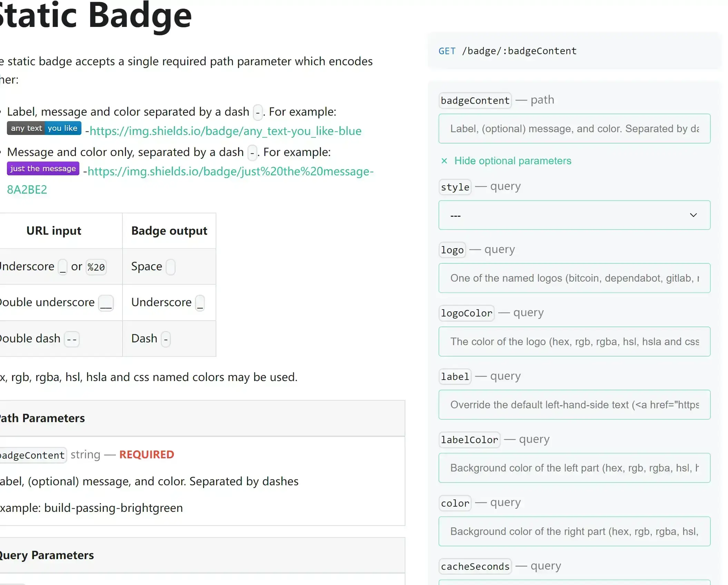Click the 'Underscore' output table cell

coord(169,303)
